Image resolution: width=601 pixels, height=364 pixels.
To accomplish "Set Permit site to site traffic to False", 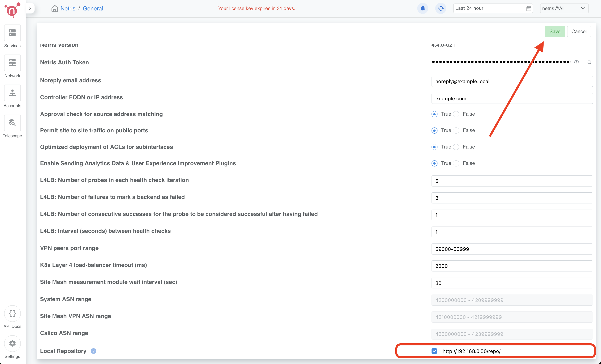I will tap(456, 131).
